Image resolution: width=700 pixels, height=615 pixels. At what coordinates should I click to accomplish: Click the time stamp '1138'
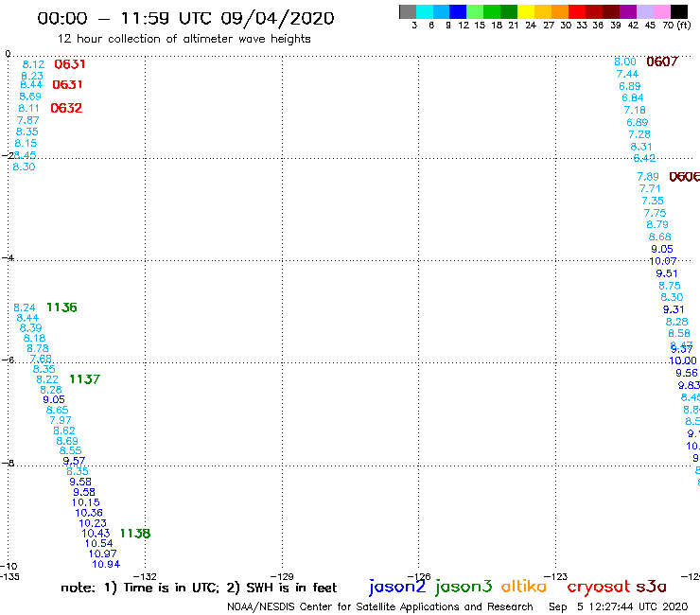coord(135,534)
